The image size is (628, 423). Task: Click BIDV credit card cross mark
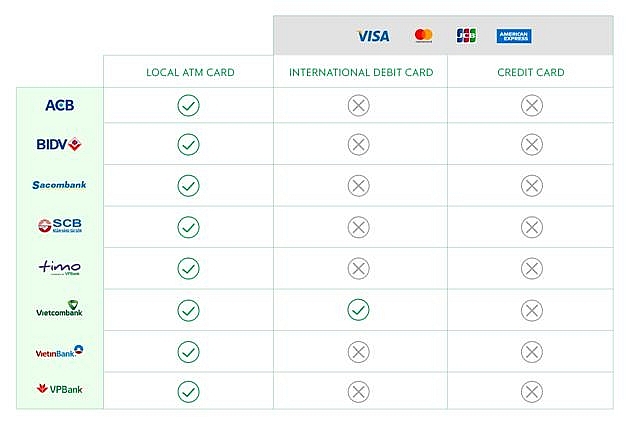pyautogui.click(x=531, y=145)
